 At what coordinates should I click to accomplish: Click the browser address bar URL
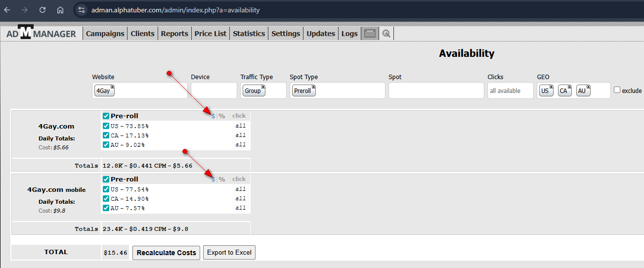(x=175, y=10)
